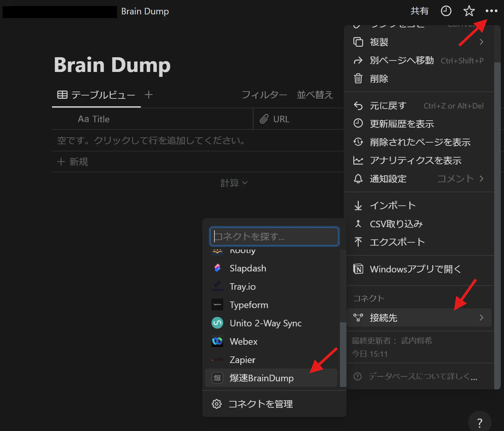
Task: Expand the 複製 submenu chevron
Action: (x=481, y=42)
